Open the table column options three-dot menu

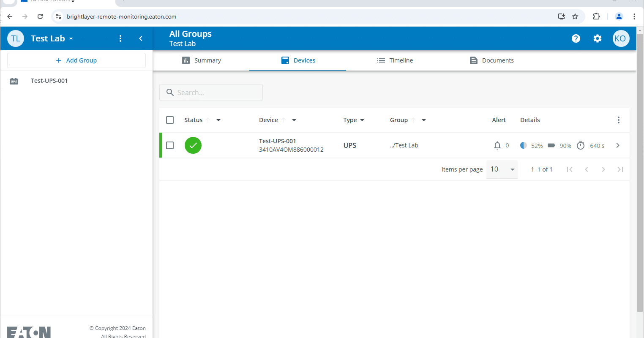(618, 120)
